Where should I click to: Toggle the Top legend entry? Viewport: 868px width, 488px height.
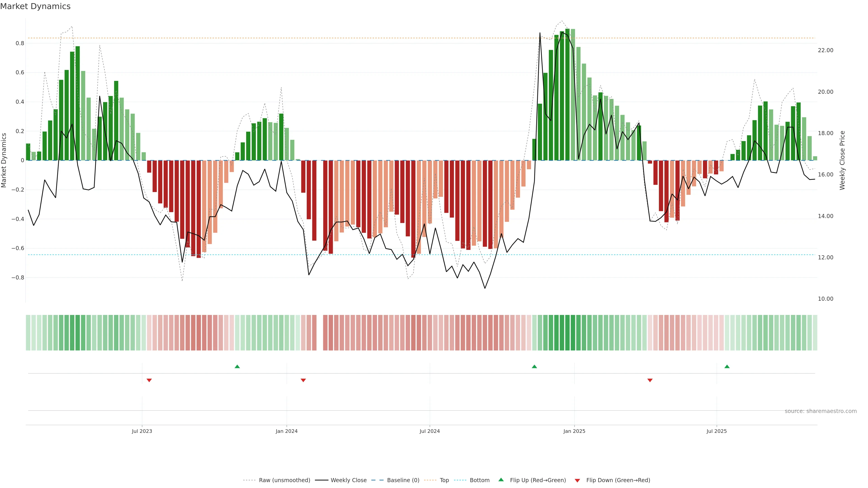tap(444, 480)
